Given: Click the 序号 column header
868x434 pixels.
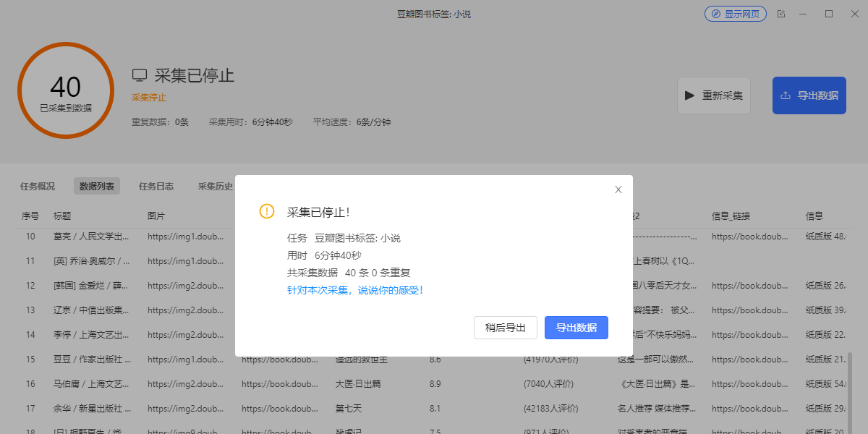Looking at the screenshot, I should 30,216.
